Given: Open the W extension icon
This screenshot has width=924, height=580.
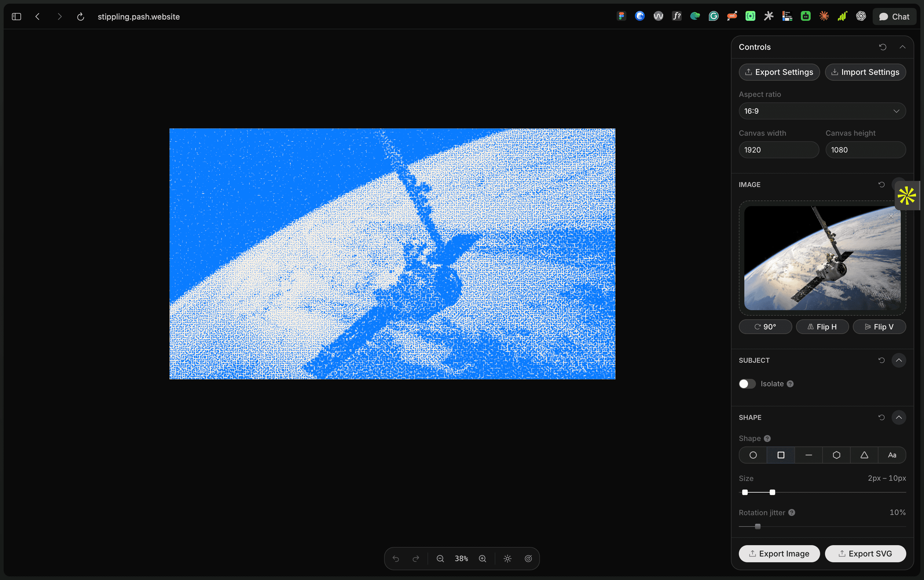Looking at the screenshot, I should (658, 16).
